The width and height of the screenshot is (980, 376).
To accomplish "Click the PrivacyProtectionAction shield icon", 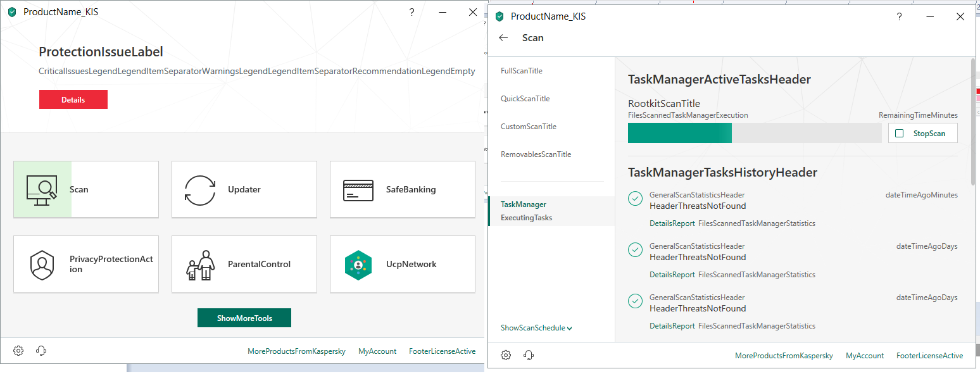I will click(42, 265).
